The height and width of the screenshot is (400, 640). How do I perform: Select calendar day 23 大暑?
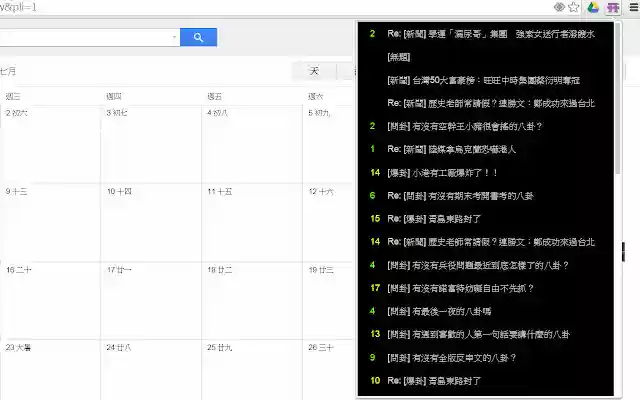[x=18, y=348]
